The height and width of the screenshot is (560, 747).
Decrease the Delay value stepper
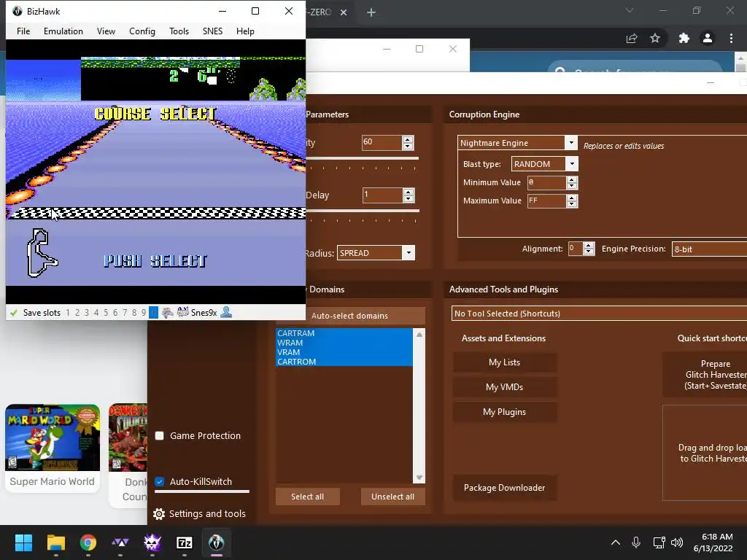click(408, 198)
